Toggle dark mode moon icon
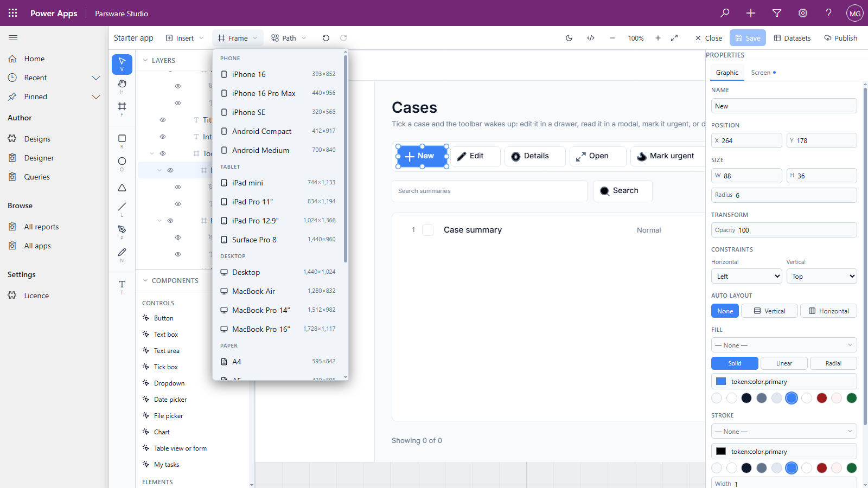This screenshot has width=868, height=488. [569, 38]
